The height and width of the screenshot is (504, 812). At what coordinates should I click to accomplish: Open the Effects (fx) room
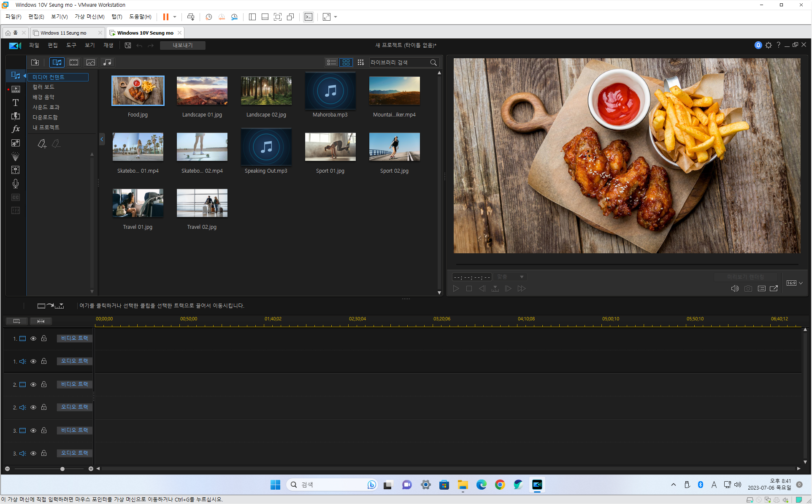point(16,129)
